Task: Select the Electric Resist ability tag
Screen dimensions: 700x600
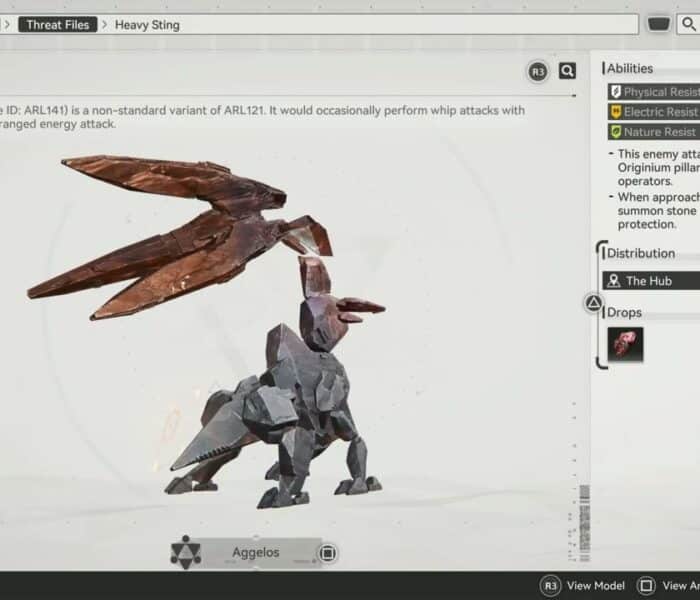Action: click(x=654, y=112)
